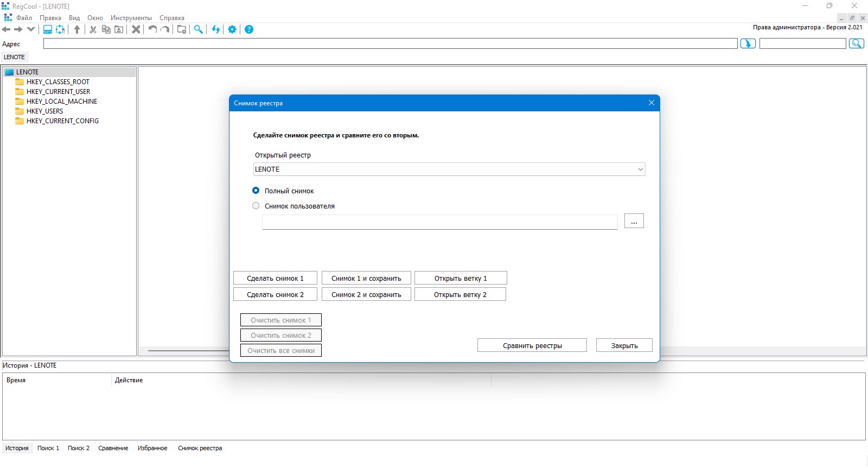Open settings via blue gear icon
The height and width of the screenshot is (467, 868).
click(232, 29)
